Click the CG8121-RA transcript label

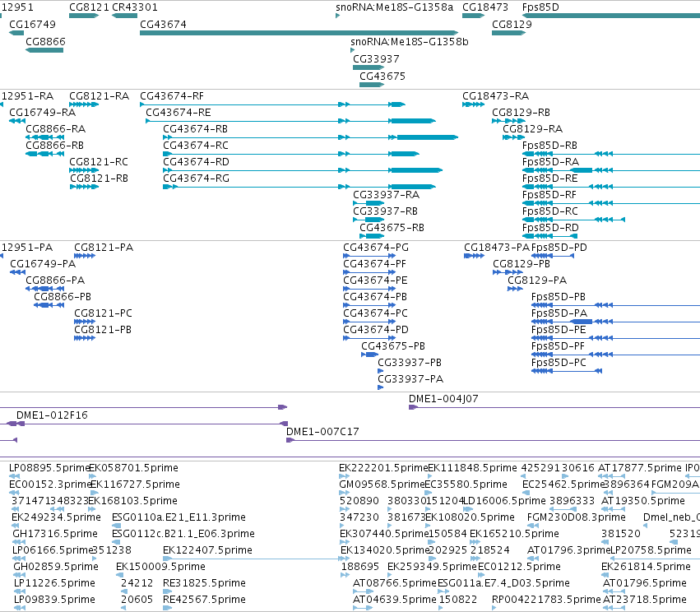point(99,96)
